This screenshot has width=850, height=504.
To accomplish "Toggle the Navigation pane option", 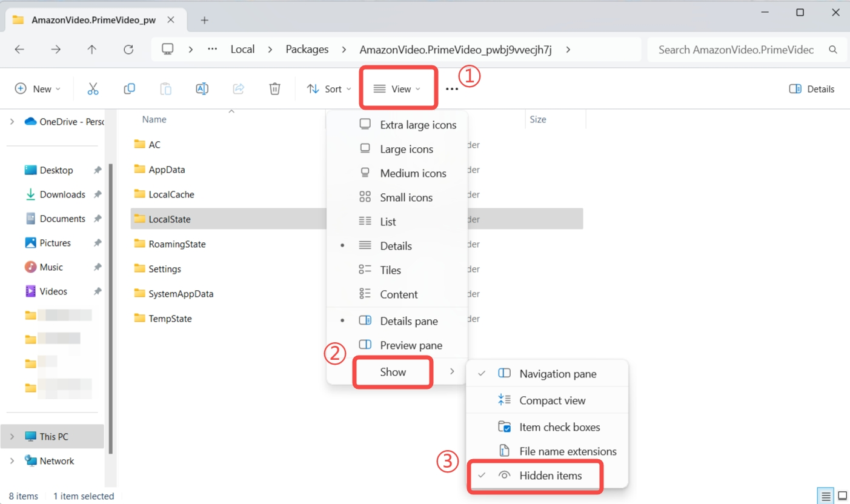I will click(547, 374).
